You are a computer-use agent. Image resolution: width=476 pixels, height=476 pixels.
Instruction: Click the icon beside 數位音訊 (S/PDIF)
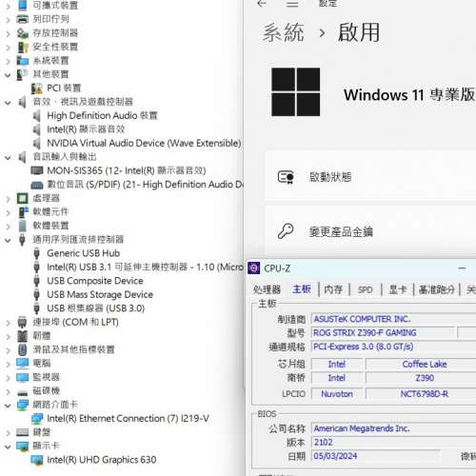click(37, 185)
